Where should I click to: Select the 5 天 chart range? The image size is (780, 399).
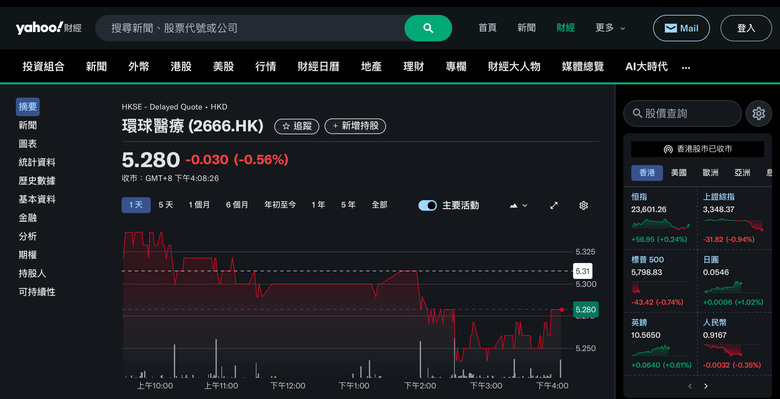click(166, 205)
